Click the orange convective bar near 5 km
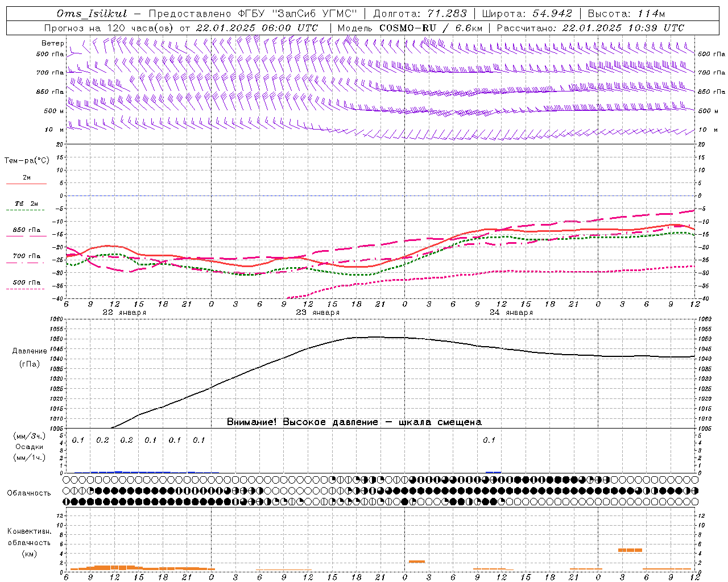Viewport: 728px width, 582px height. [x=630, y=550]
